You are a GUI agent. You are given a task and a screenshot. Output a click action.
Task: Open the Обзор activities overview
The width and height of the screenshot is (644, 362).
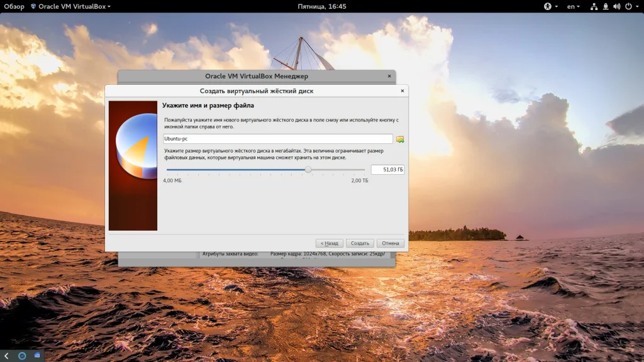(x=14, y=6)
